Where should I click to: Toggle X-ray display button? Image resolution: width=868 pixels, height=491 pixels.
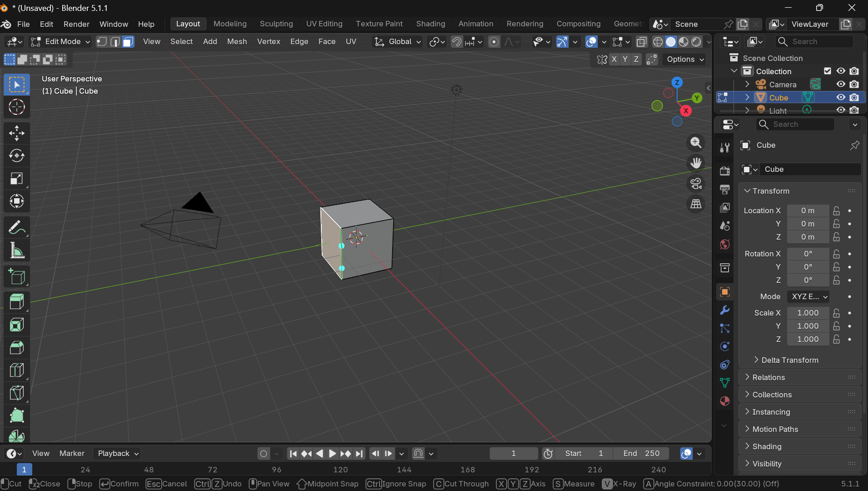coord(641,42)
